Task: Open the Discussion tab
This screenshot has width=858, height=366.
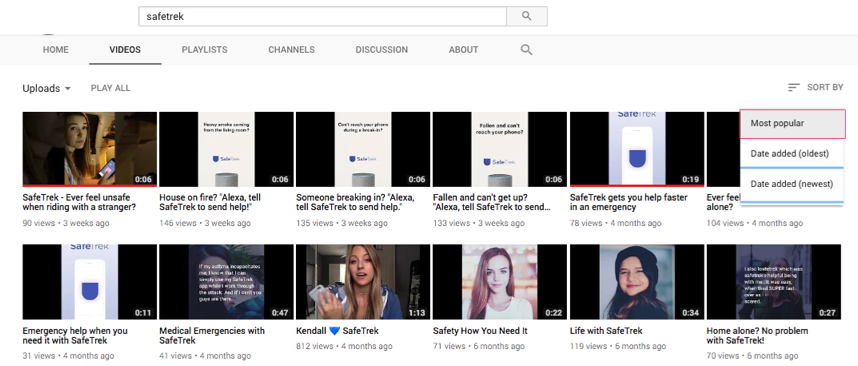Action: pos(381,50)
